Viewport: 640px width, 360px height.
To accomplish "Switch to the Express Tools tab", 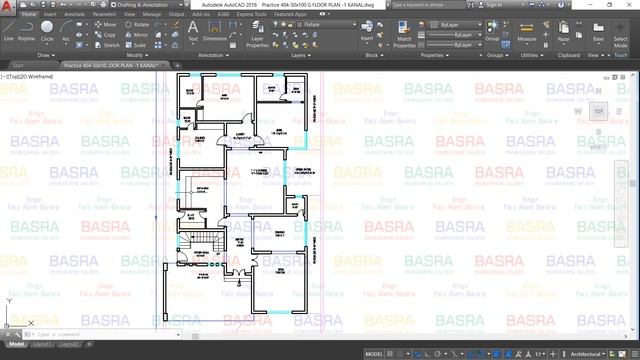I will (x=251, y=14).
